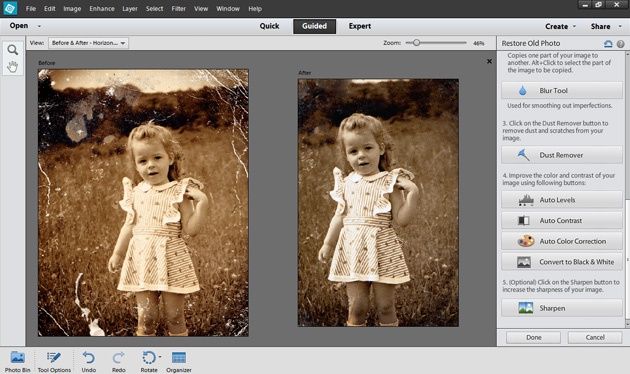This screenshot has height=374, width=630.
Task: Click the scrollbar down arrow in panel
Action: [x=627, y=323]
